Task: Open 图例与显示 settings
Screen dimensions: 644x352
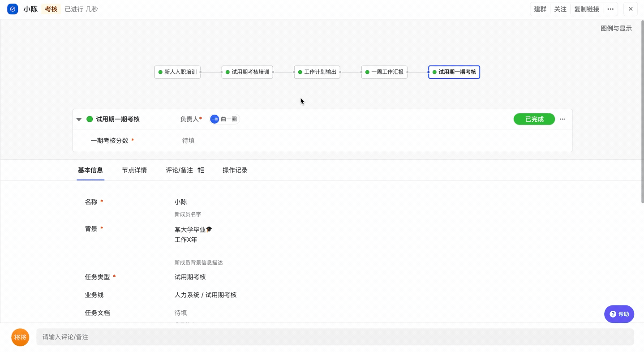Action: 616,28
